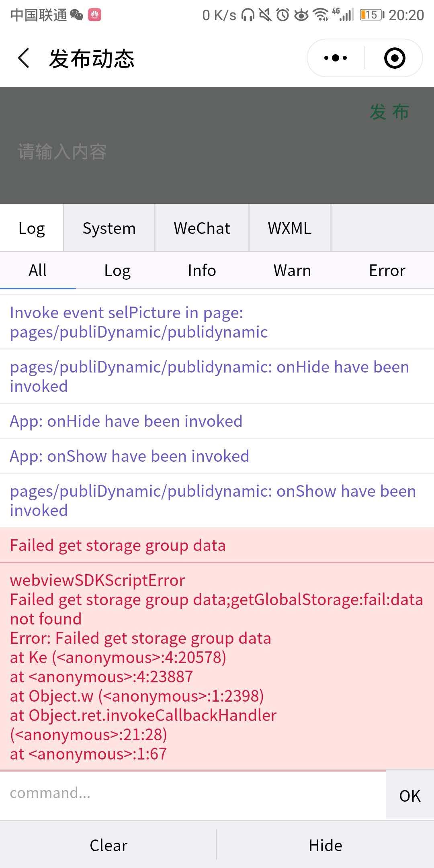Switch to the System tab
The image size is (434, 868).
pos(109,228)
